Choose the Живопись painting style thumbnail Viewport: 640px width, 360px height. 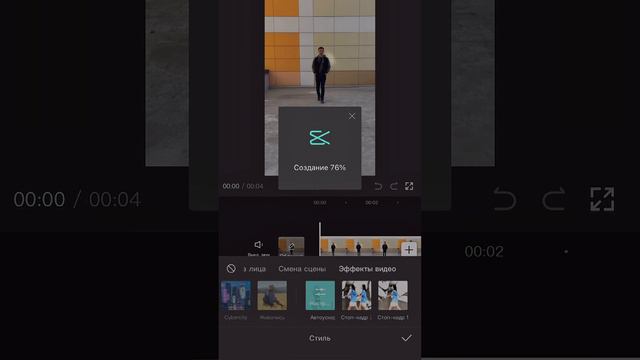coord(272,296)
